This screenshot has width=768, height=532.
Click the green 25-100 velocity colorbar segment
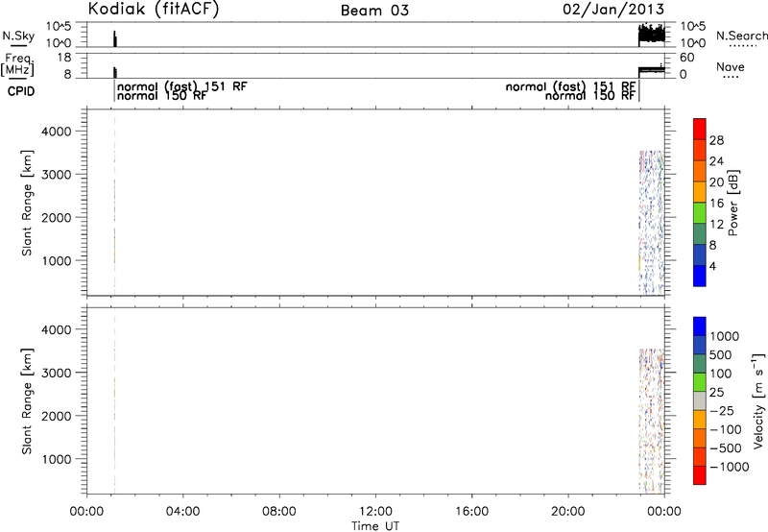[700, 382]
